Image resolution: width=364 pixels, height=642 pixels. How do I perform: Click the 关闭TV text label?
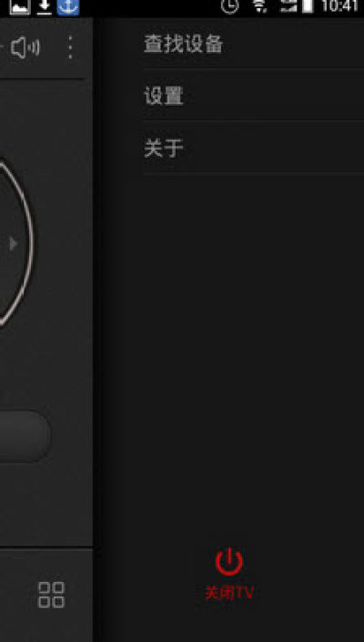[x=229, y=593]
